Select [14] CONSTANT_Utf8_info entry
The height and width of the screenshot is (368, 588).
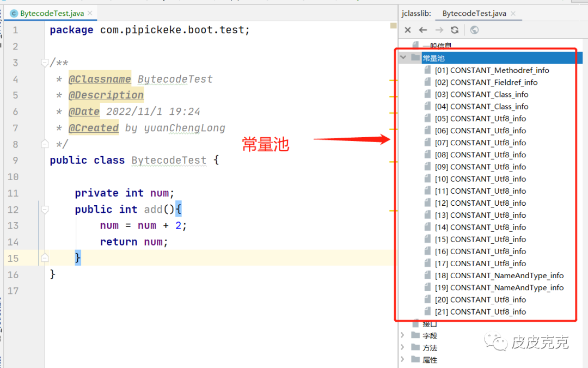tap(480, 227)
